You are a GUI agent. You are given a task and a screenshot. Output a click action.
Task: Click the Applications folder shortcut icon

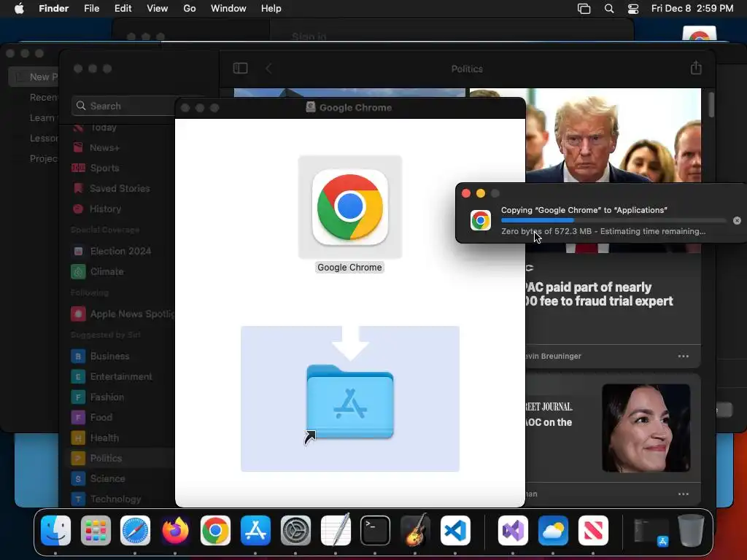(349, 402)
